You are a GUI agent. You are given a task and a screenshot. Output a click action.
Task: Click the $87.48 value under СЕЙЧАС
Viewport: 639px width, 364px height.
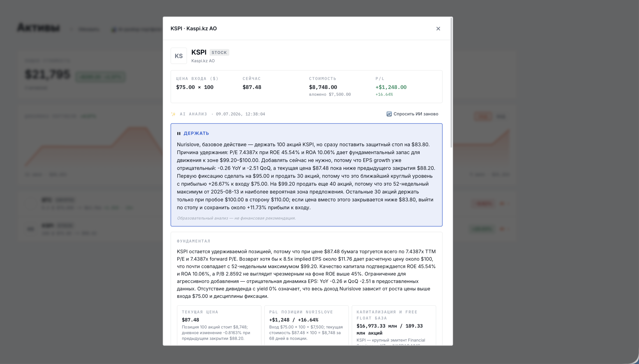coord(252,87)
